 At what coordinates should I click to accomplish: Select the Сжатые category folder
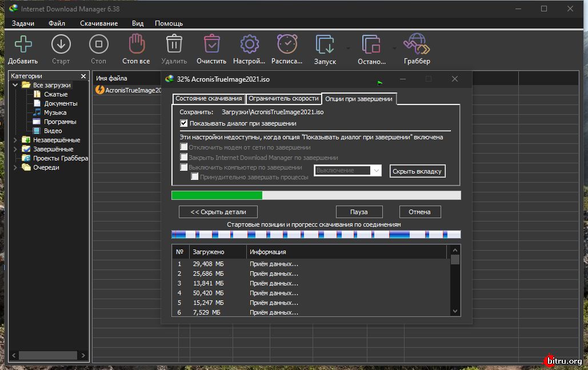(55, 94)
